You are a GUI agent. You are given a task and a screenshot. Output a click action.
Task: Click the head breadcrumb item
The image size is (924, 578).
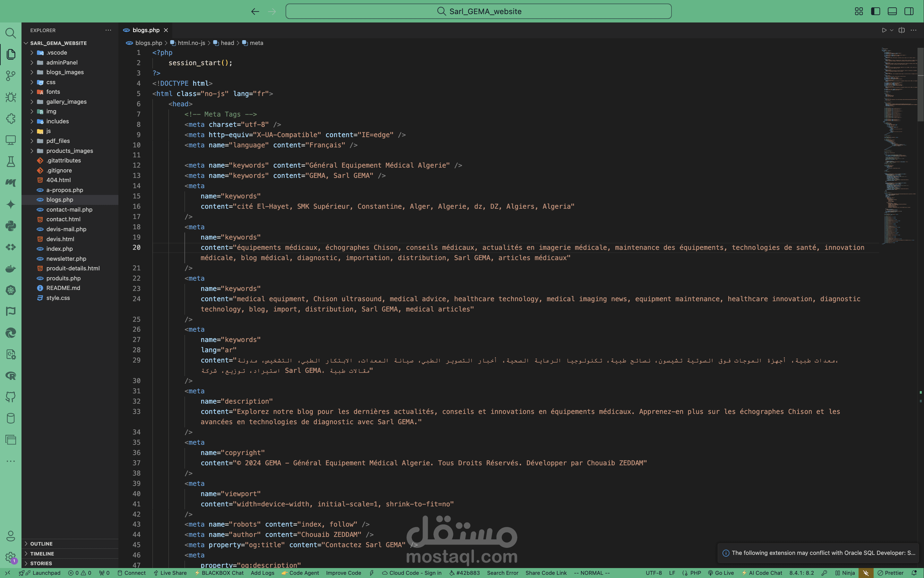[x=223, y=43]
